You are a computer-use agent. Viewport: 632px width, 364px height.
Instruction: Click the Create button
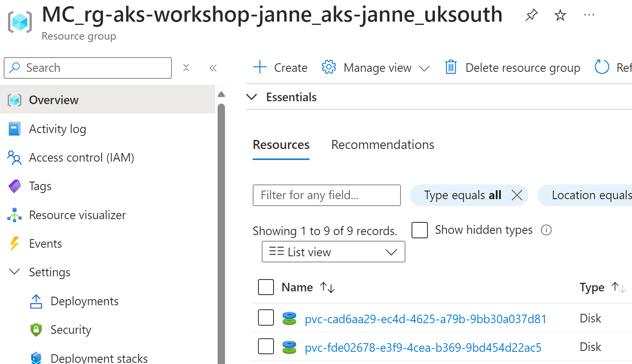click(280, 67)
